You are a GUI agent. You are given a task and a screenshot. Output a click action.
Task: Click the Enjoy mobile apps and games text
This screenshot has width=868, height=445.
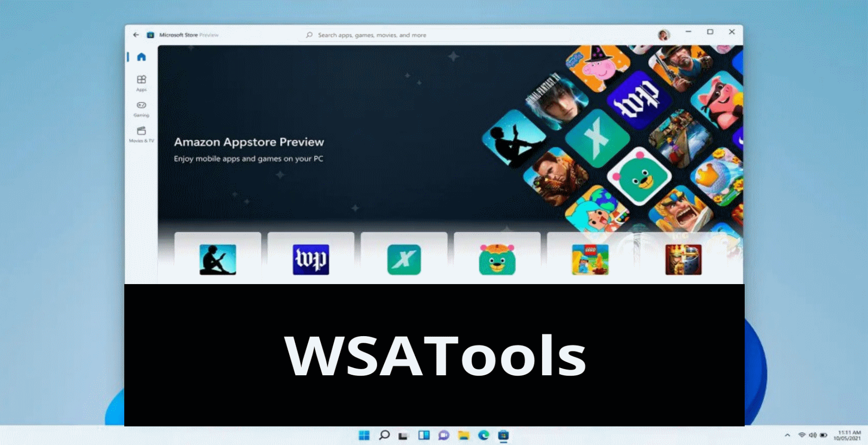(x=249, y=159)
